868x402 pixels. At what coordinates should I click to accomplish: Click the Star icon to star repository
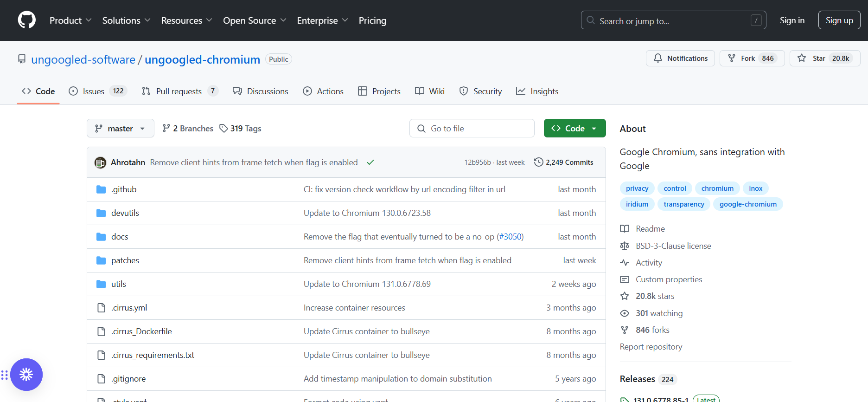801,58
